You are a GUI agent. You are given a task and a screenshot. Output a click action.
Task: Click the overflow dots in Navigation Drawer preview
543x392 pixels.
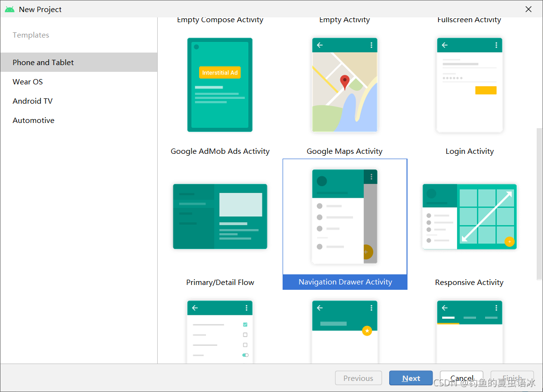tap(371, 177)
